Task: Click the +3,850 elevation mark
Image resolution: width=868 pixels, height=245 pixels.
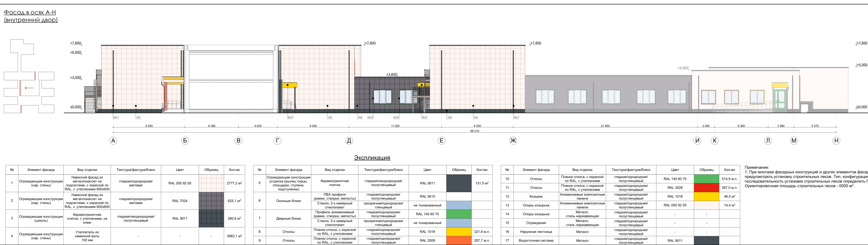Action: pyautogui.click(x=391, y=74)
